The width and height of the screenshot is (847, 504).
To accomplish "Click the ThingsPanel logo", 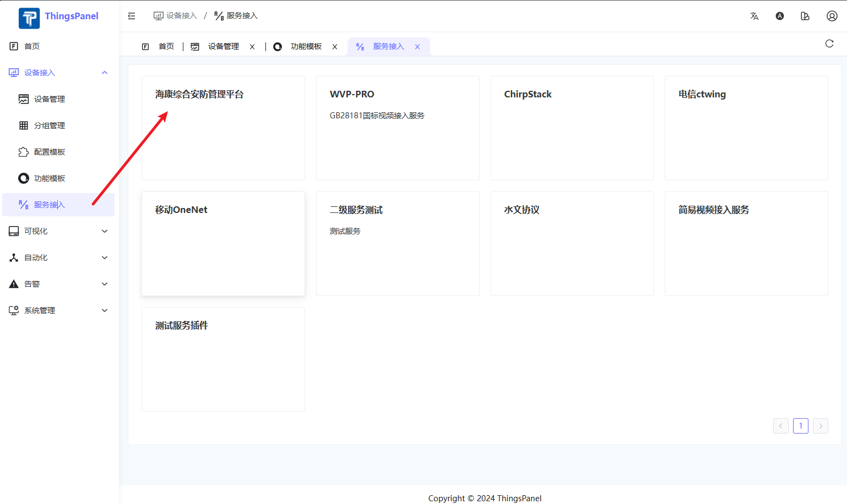I will (58, 17).
